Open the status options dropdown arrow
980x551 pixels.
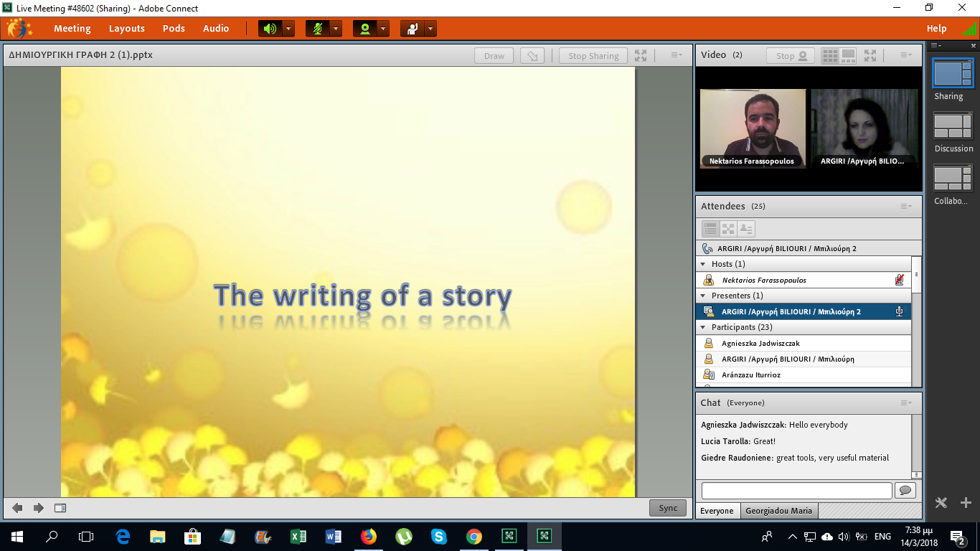[x=430, y=29]
